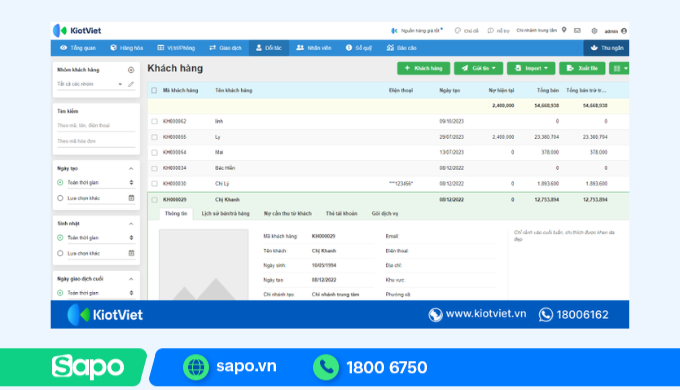Click customer name Bác Hiền
This screenshot has width=680, height=390.
pos(225,168)
